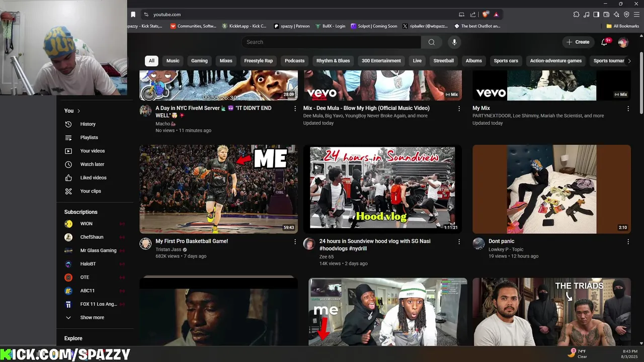Select the Music filter chip
This screenshot has width=644, height=362.
tap(173, 61)
